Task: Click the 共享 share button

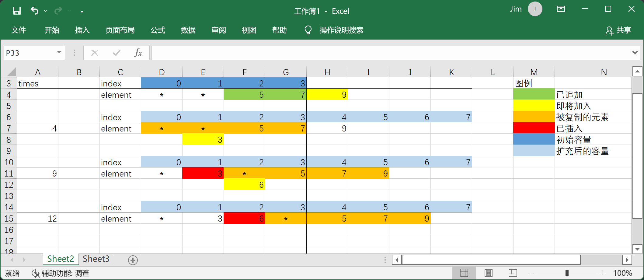Action: coord(618,30)
